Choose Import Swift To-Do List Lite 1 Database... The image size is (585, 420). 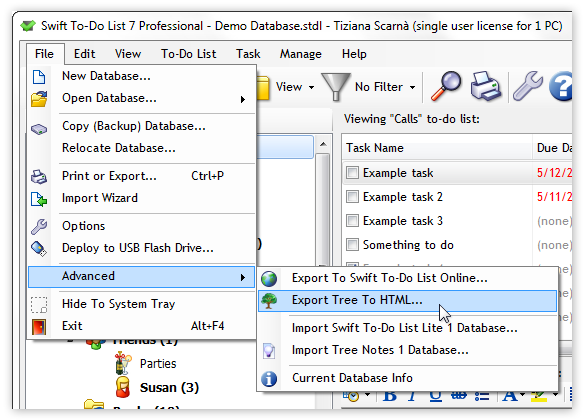pyautogui.click(x=407, y=328)
